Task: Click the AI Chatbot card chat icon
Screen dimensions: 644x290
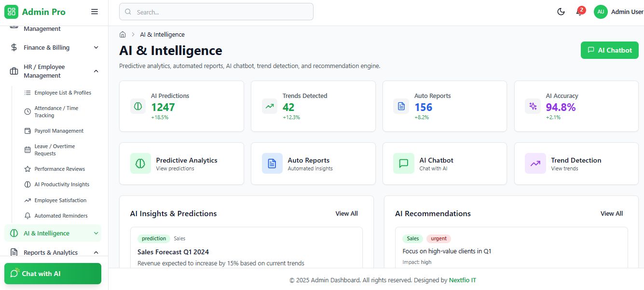Action: 404,164
